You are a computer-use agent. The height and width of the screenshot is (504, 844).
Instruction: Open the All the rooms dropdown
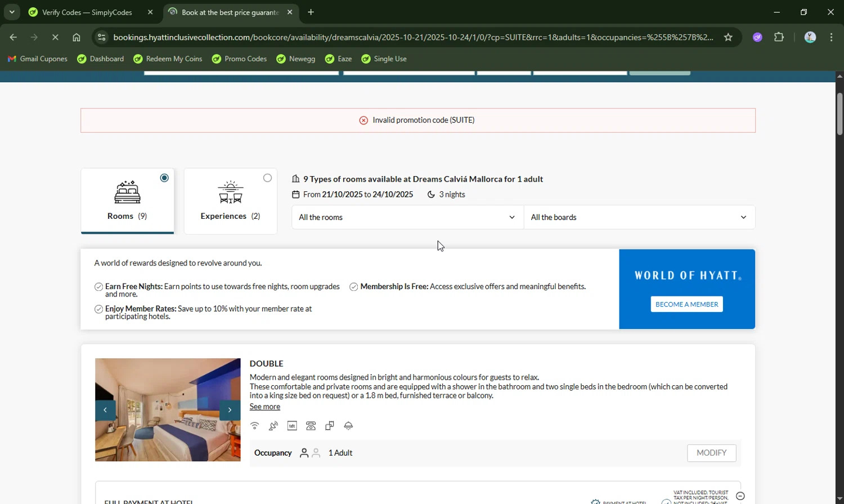click(x=407, y=217)
